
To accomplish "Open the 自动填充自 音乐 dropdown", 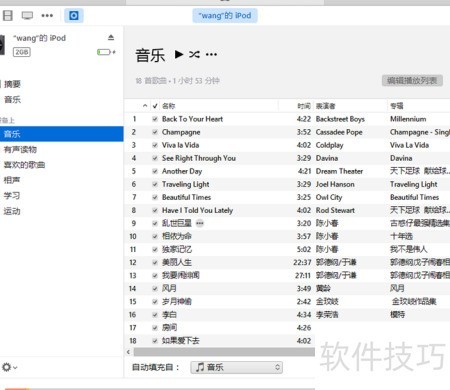I will click(237, 367).
